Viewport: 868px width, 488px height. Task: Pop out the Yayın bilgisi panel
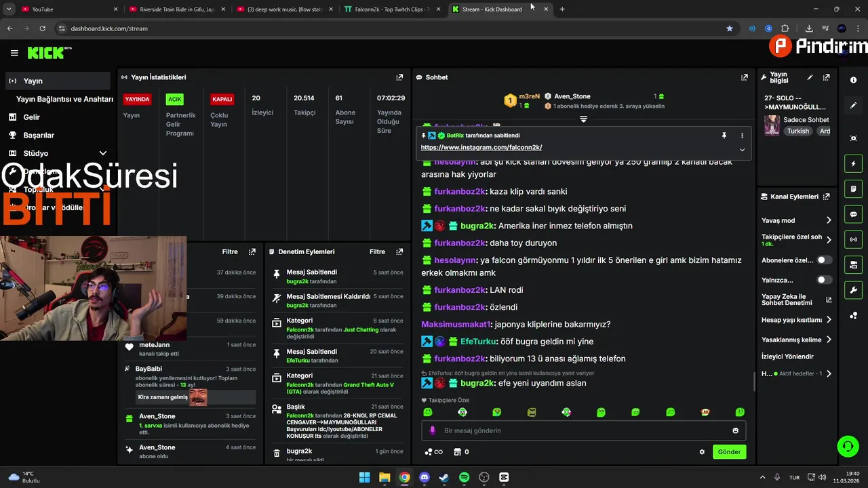826,77
